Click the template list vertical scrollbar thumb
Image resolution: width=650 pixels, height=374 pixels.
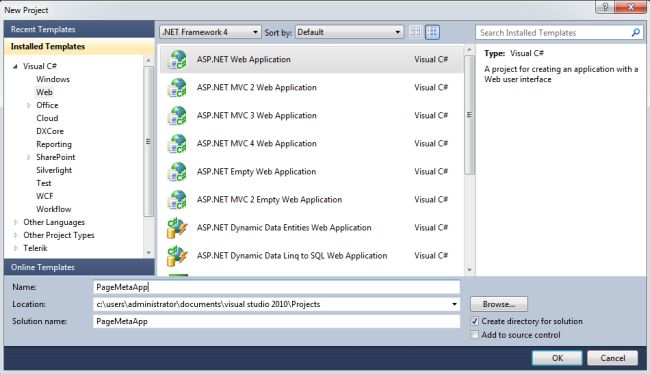pyautogui.click(x=469, y=115)
